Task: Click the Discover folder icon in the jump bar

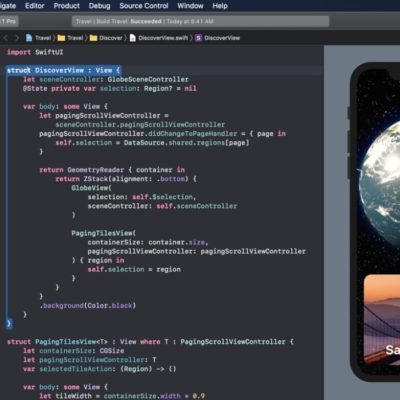Action: coord(93,38)
